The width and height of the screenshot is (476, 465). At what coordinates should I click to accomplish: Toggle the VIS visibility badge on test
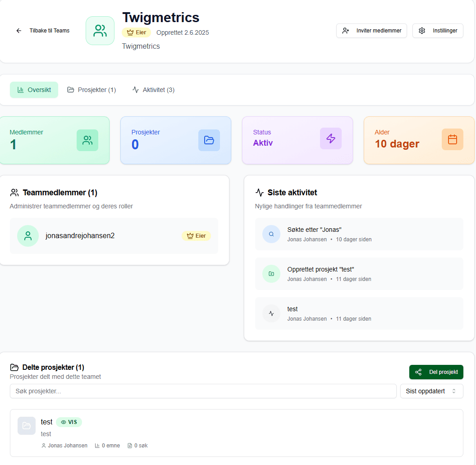tap(69, 422)
